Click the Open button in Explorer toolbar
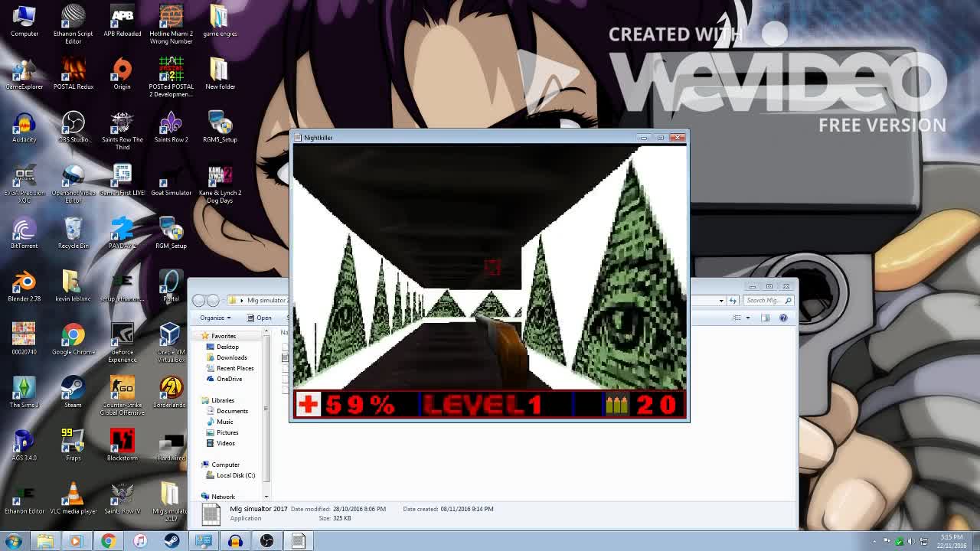Image resolution: width=980 pixels, height=551 pixels. pyautogui.click(x=260, y=318)
